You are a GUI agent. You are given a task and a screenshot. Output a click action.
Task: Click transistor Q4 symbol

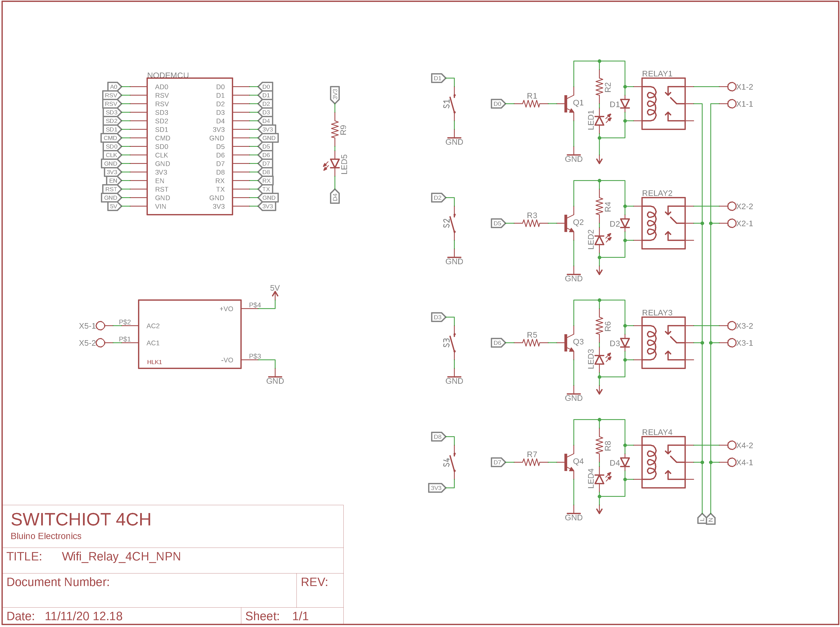569,462
